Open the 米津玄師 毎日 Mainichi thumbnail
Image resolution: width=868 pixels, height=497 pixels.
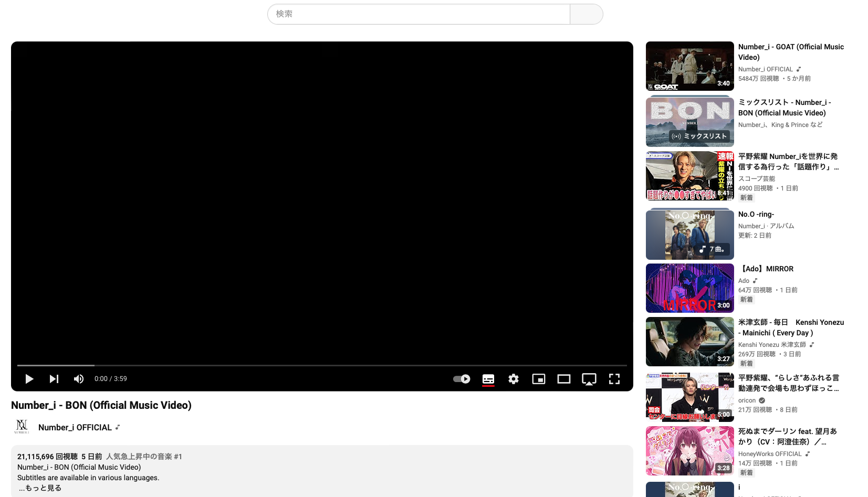coord(690,342)
